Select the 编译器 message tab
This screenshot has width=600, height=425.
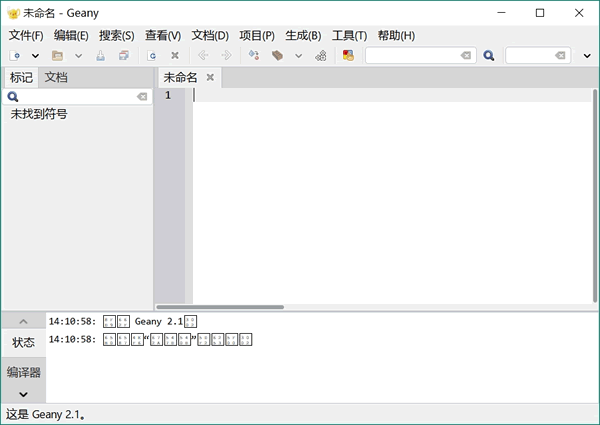click(23, 372)
